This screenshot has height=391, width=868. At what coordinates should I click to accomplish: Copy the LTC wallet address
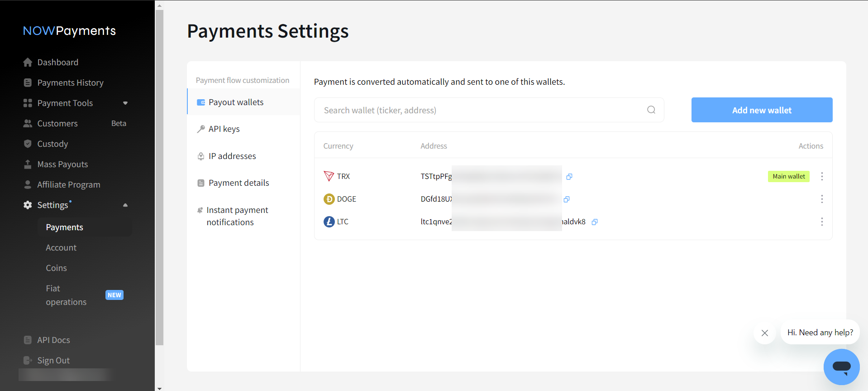[595, 222]
